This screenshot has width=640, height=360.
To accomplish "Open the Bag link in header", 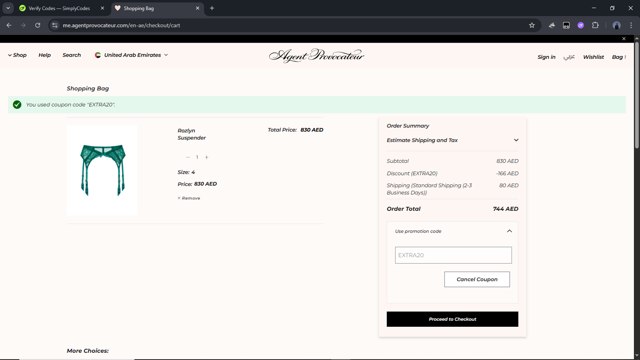I will click(618, 57).
